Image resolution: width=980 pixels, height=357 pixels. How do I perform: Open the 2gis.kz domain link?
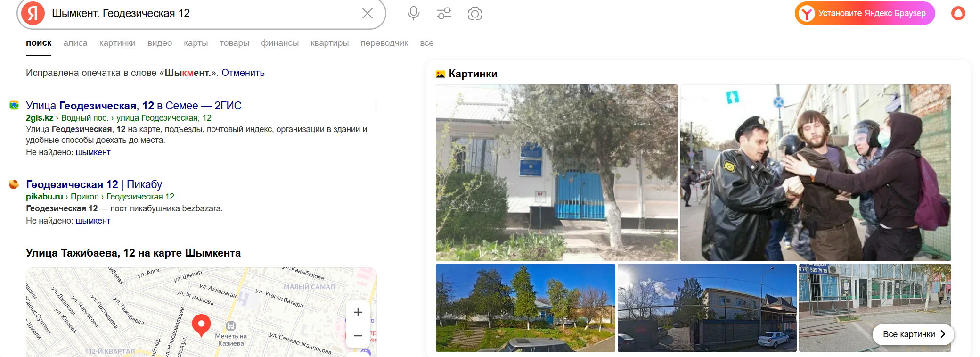click(x=40, y=118)
